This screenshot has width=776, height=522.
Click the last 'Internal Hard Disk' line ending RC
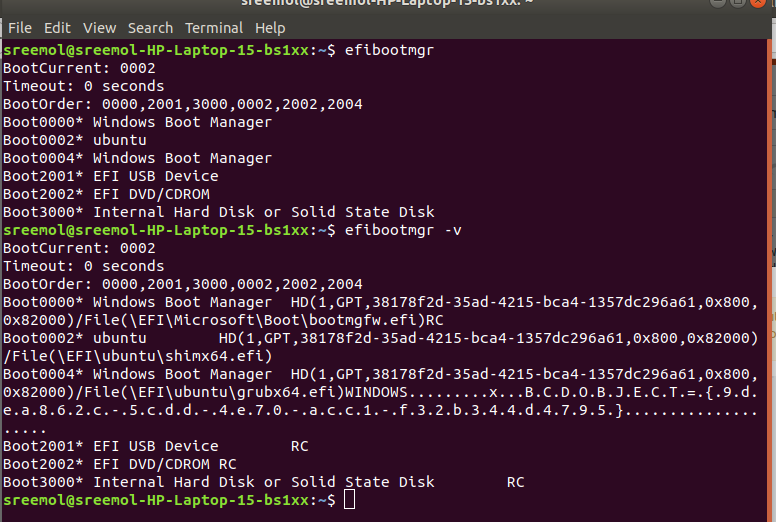[x=264, y=482]
